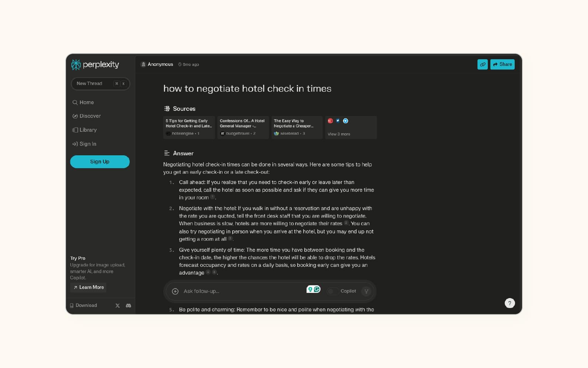Open Home in the sidebar
588x368 pixels.
pyautogui.click(x=83, y=102)
